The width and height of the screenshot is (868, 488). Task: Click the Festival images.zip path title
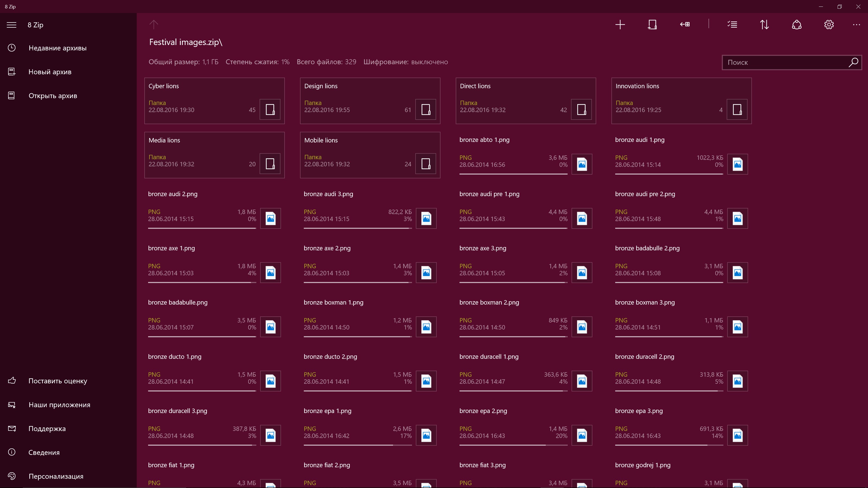186,42
